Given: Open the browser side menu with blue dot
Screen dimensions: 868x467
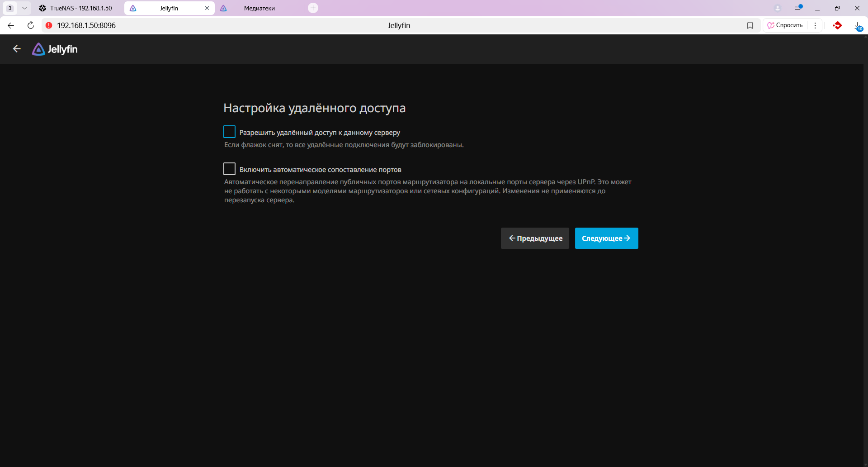Looking at the screenshot, I should (798, 8).
